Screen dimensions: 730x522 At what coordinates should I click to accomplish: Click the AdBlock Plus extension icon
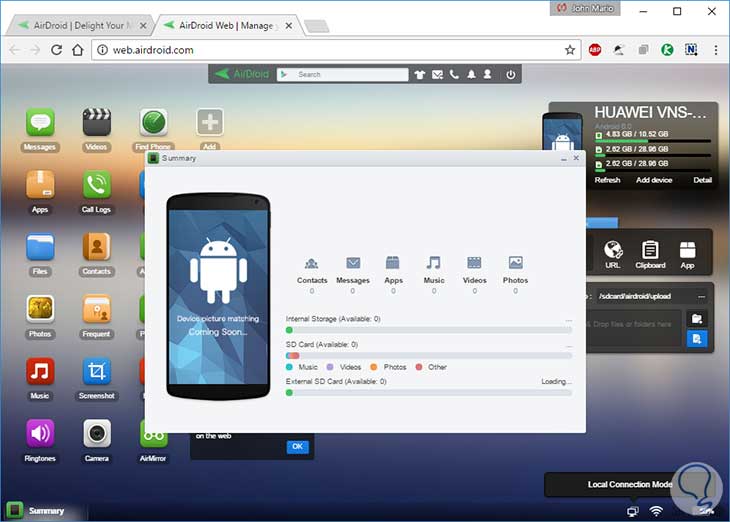tap(595, 50)
